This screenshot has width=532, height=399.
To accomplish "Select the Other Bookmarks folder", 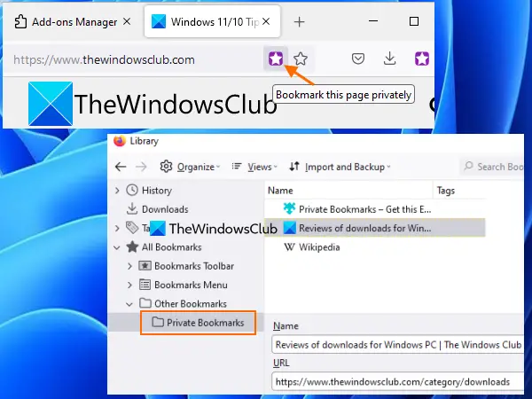I will pos(191,303).
